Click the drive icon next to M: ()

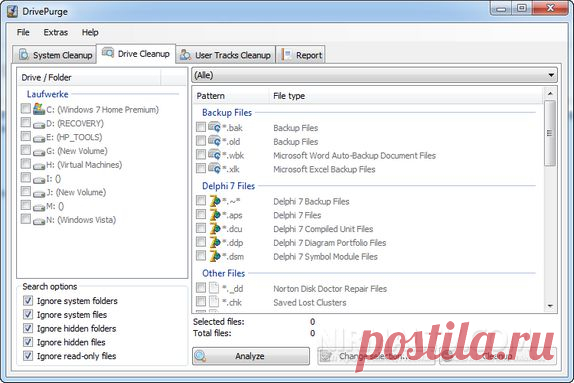(39, 208)
